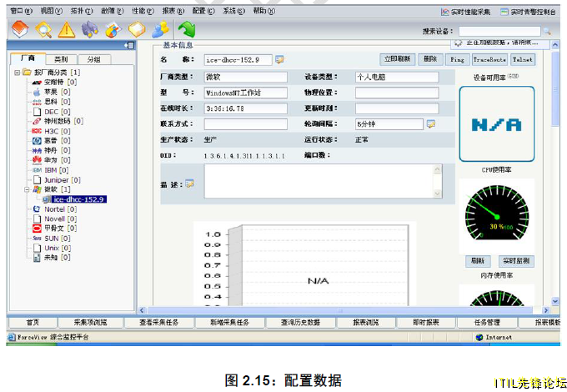Viewport: 567px width, 392px height.
Task: Click TraceRoute button
Action: tap(489, 59)
